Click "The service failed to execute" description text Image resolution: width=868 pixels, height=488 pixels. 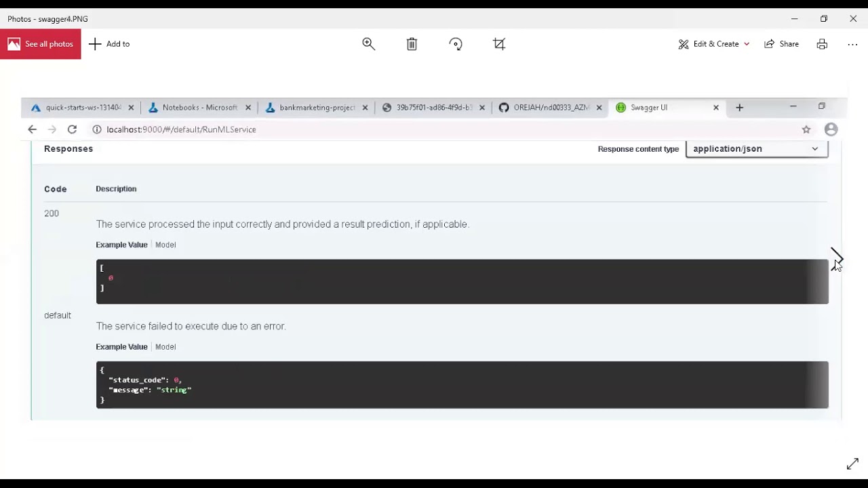click(191, 326)
